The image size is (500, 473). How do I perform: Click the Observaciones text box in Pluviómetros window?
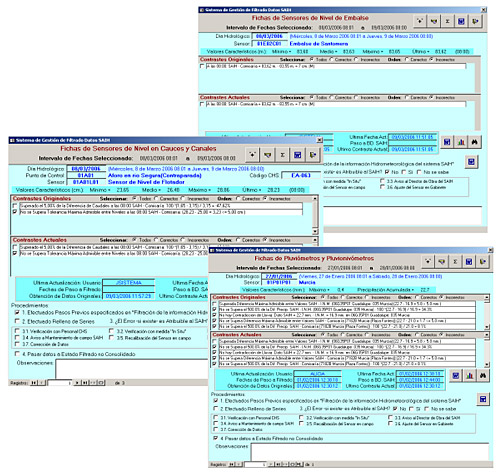[370, 452]
